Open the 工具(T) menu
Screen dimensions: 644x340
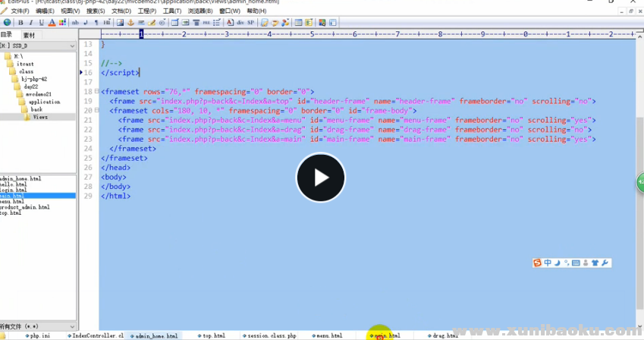tap(172, 11)
